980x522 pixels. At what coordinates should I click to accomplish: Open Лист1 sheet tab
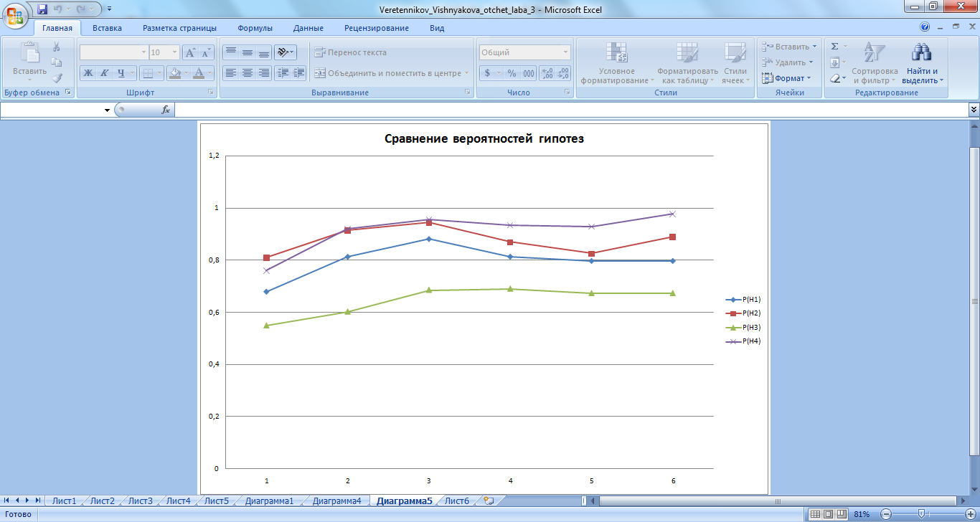(64, 501)
